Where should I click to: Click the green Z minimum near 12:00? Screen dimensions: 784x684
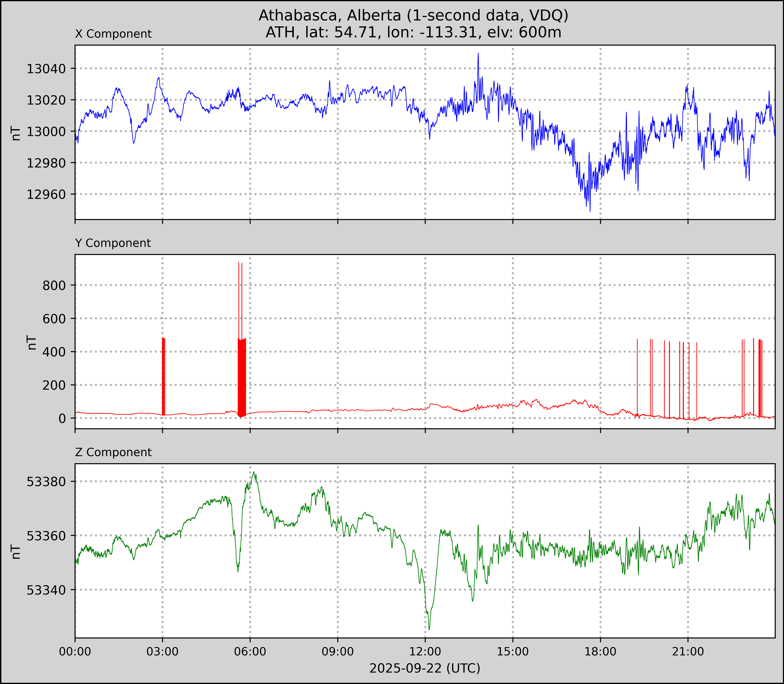[429, 629]
